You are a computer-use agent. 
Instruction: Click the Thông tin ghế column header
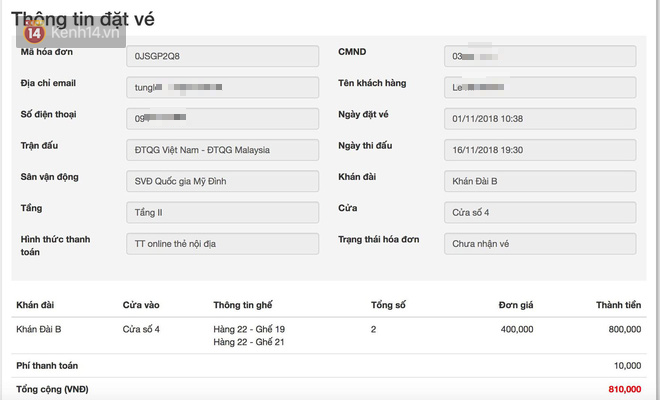click(243, 304)
